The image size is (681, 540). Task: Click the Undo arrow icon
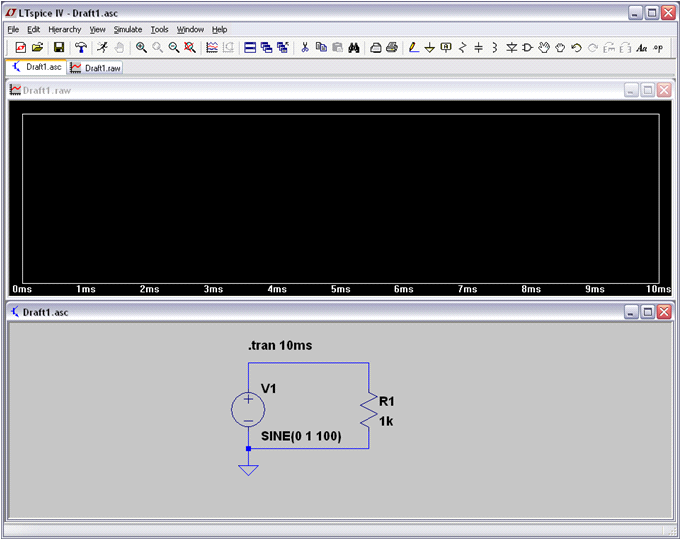(576, 47)
